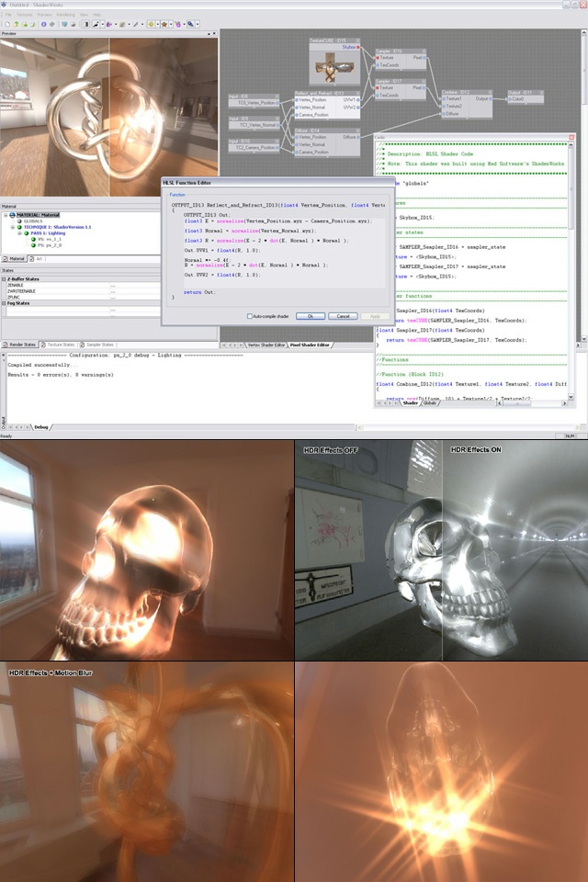The image size is (588, 882).
Task: Click the MATERIAL globe icon in tree
Action: tap(12, 215)
